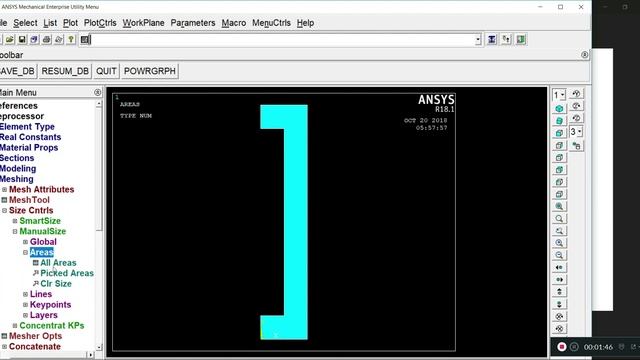Pause the recording next to the timer
The height and width of the screenshot is (360, 640).
(574, 347)
